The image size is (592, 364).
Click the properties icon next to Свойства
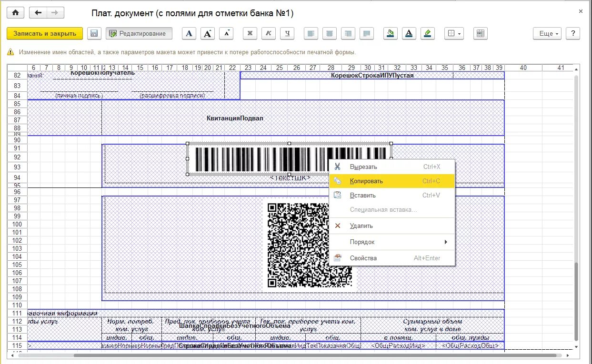(338, 258)
